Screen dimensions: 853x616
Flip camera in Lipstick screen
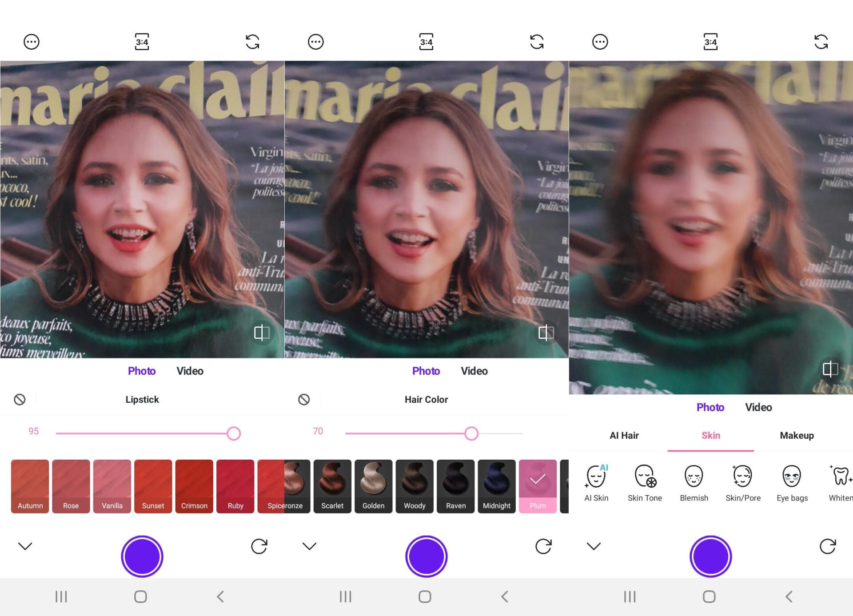click(x=252, y=42)
